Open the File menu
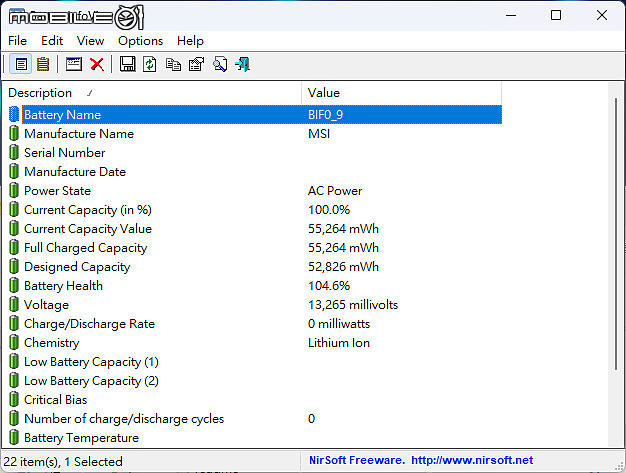 pos(17,41)
